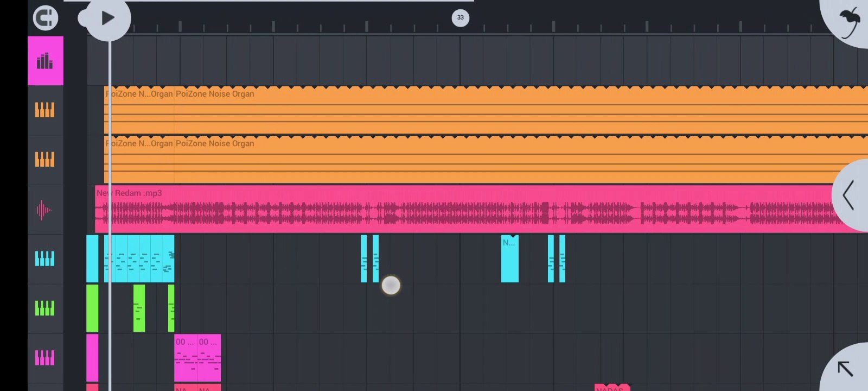Select the magenta clip at track start
The image size is (868, 391).
92,358
